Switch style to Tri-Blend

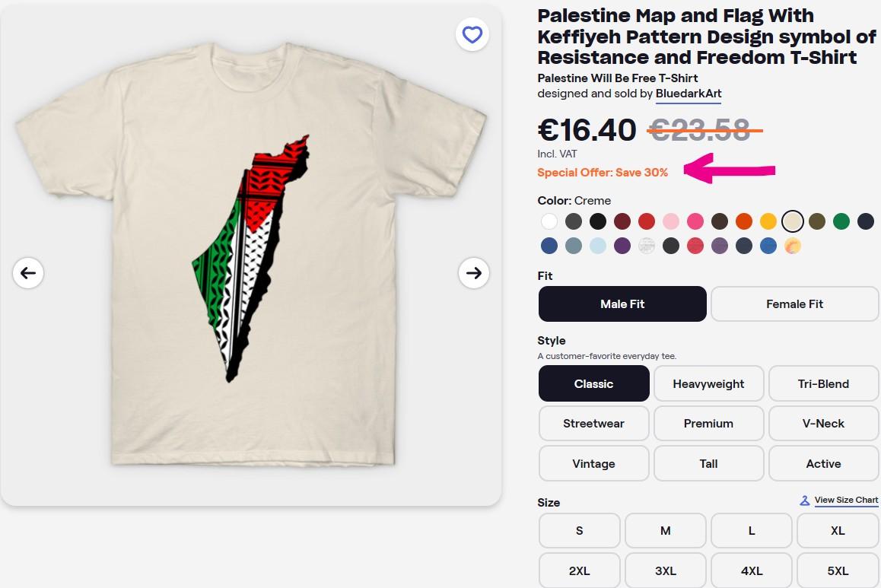tap(823, 383)
